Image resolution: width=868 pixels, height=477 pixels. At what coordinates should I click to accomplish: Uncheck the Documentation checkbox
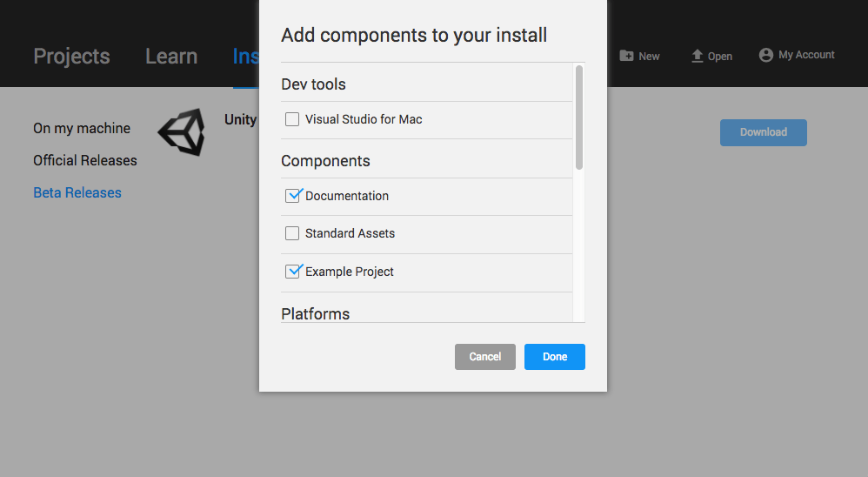click(291, 196)
